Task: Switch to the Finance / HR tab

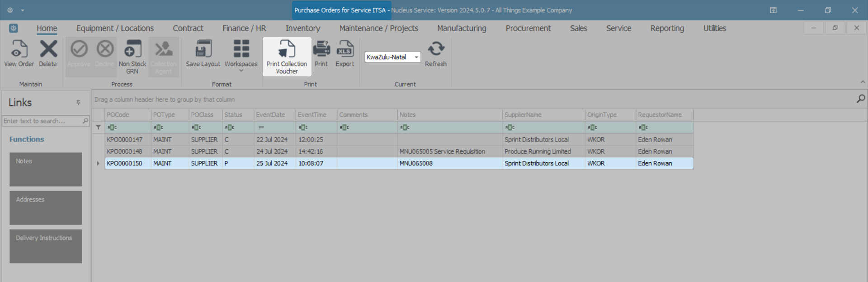Action: [x=244, y=28]
